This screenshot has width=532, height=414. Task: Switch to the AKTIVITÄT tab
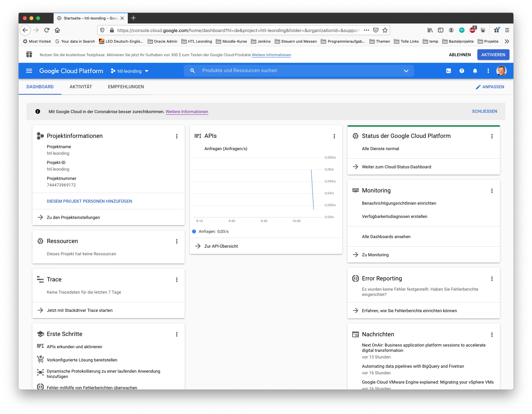pyautogui.click(x=81, y=87)
